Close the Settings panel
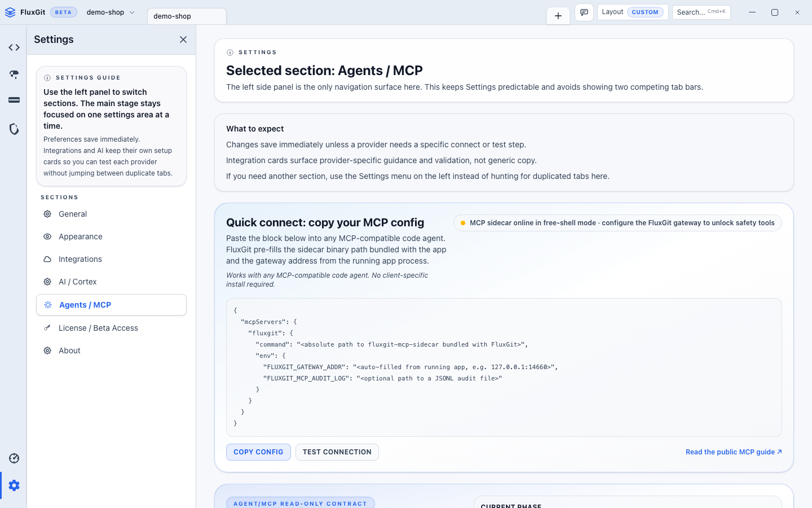Screen dimensions: 812x508 click(183, 40)
